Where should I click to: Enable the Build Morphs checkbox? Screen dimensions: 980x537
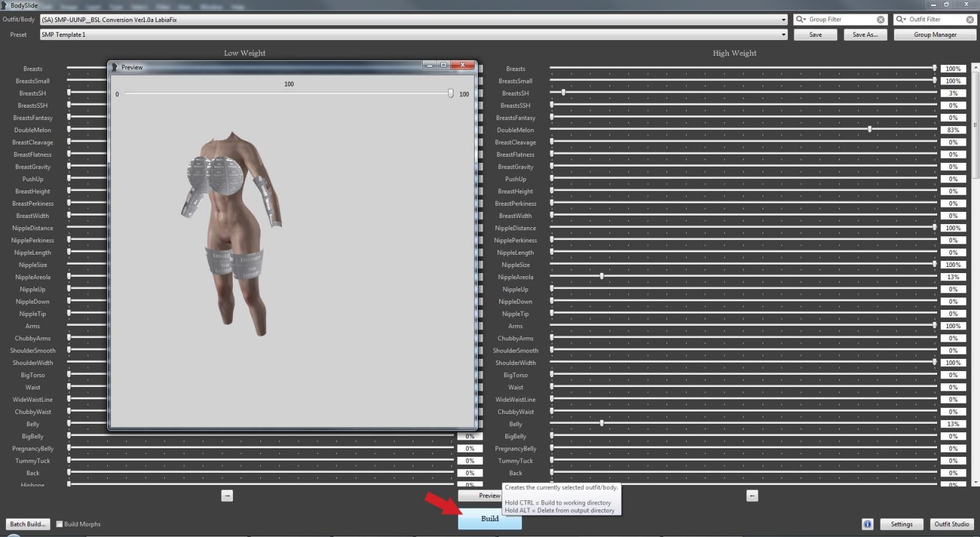[59, 524]
